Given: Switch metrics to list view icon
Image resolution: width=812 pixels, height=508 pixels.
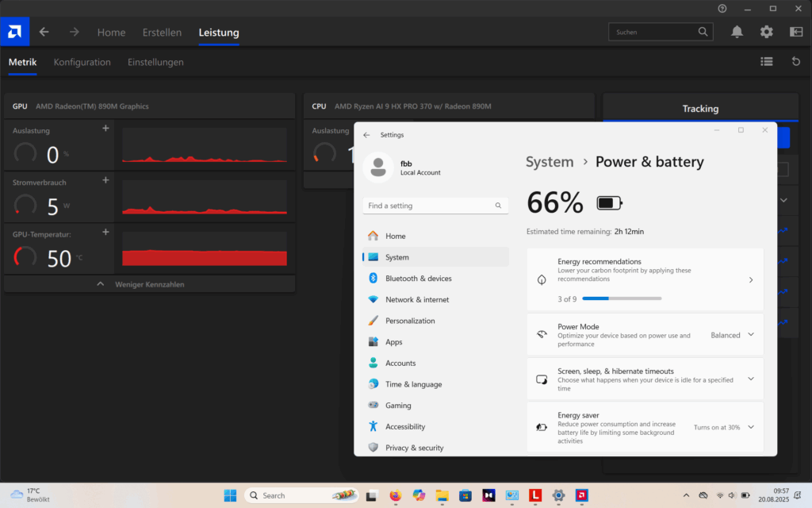Looking at the screenshot, I should [766, 61].
